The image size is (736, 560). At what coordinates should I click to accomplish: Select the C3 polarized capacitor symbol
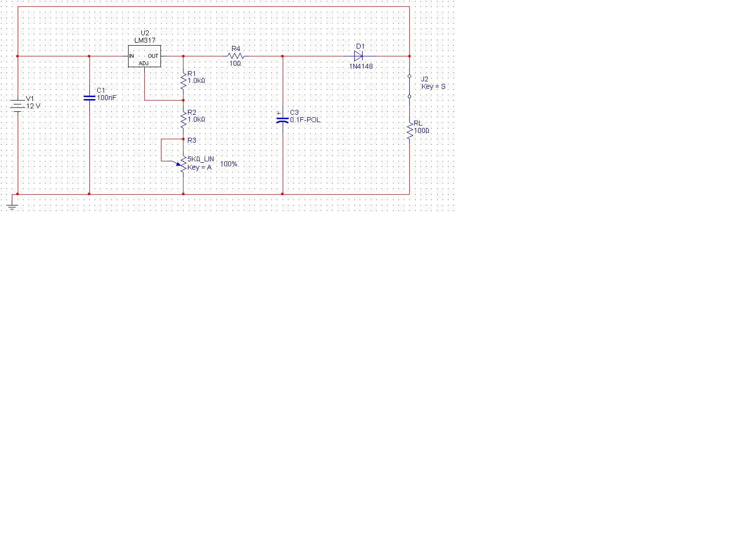point(283,119)
